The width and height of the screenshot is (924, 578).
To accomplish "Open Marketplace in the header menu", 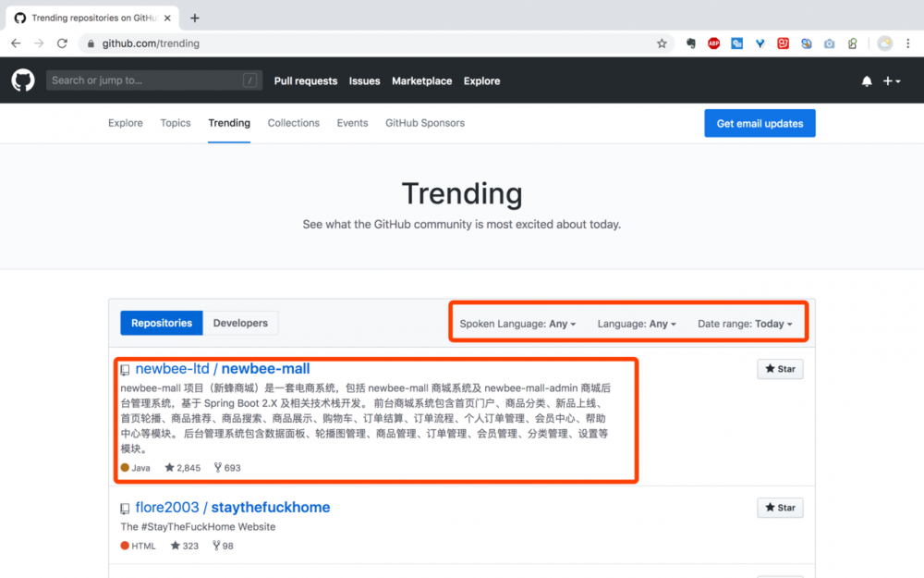I will click(421, 80).
